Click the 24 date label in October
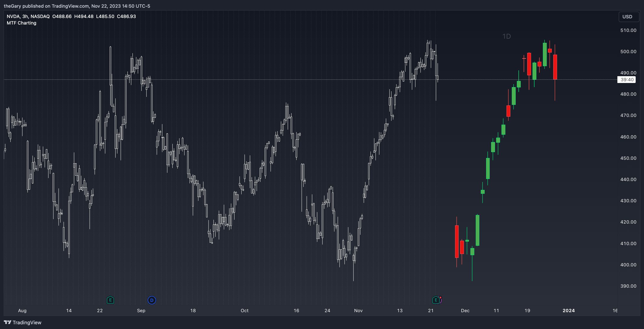644x329 pixels. pos(327,311)
